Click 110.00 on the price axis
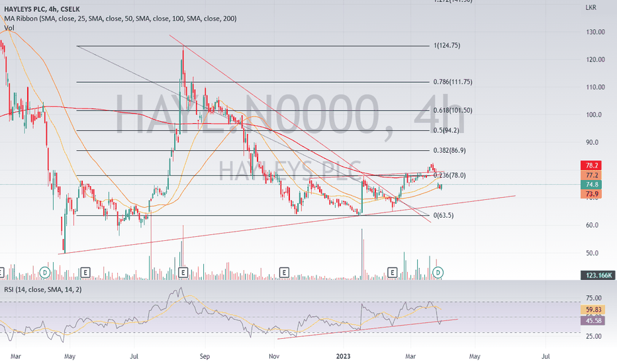This screenshot has height=364, width=617. (x=595, y=87)
